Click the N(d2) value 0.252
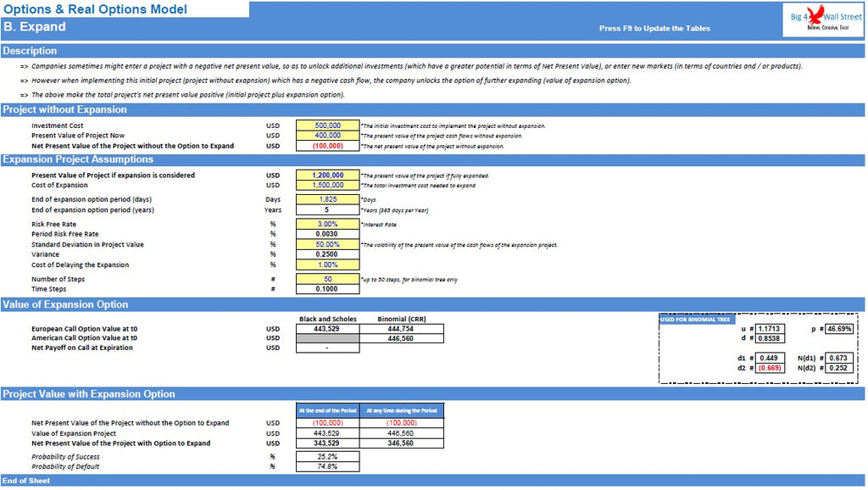This screenshot has width=868, height=490. (x=839, y=368)
